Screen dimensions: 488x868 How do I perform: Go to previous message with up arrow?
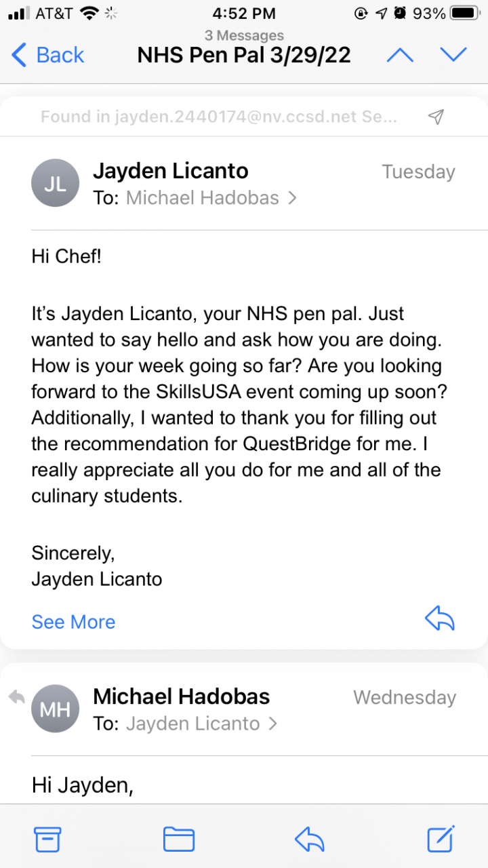pyautogui.click(x=400, y=55)
